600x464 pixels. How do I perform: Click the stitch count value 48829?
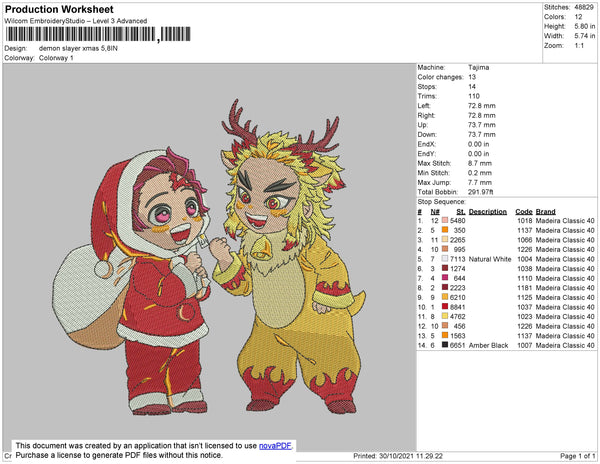coord(584,7)
